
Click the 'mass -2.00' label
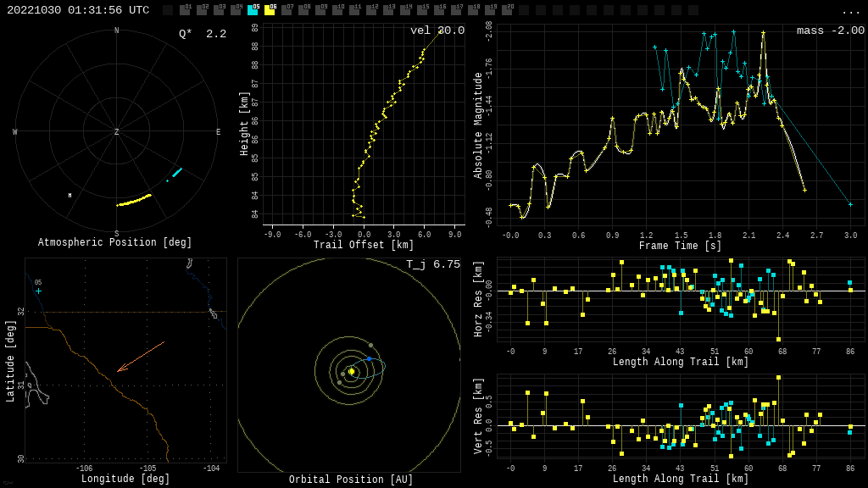(x=830, y=30)
